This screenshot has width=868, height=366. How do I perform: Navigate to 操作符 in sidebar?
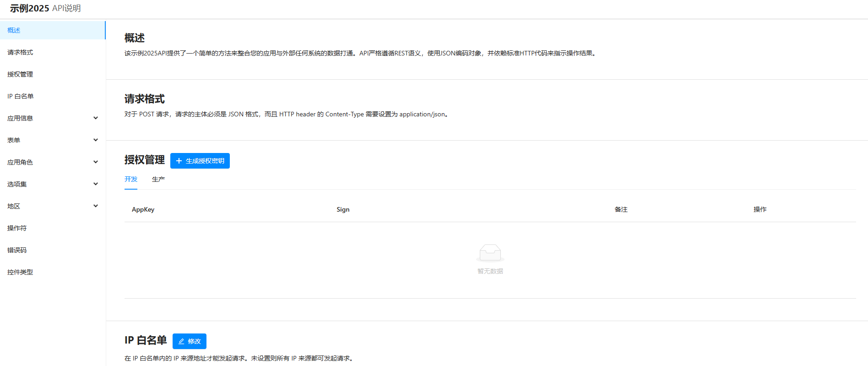pyautogui.click(x=17, y=228)
